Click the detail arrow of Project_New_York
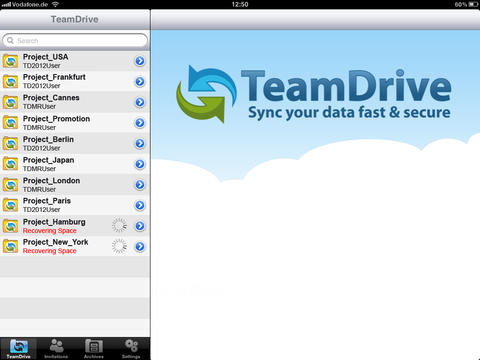This screenshot has width=480, height=360. pos(140,247)
